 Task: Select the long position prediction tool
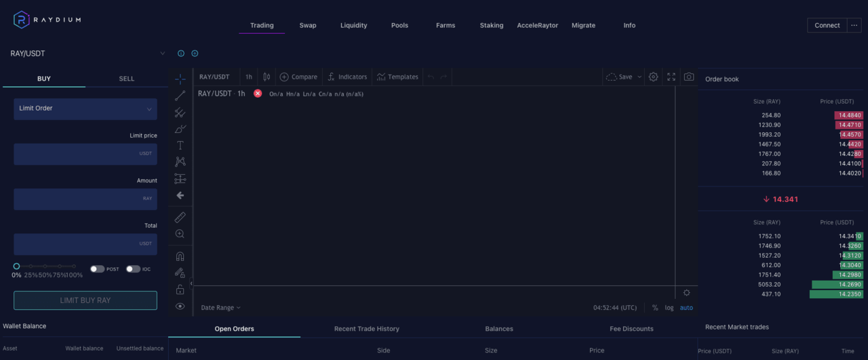[x=180, y=178]
